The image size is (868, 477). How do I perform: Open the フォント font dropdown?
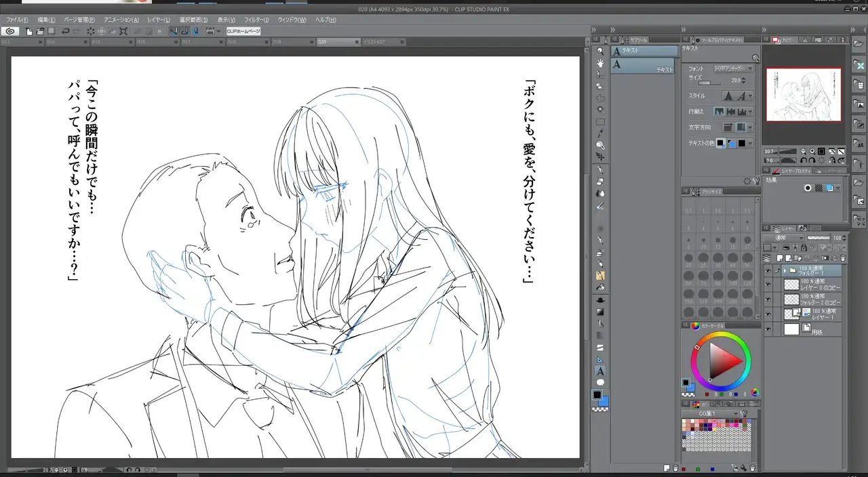click(x=733, y=68)
